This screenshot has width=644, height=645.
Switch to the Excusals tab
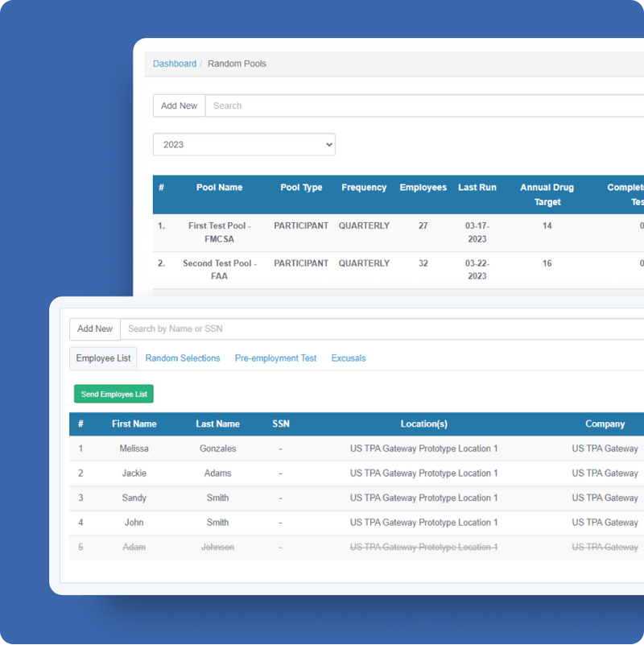[x=349, y=358]
